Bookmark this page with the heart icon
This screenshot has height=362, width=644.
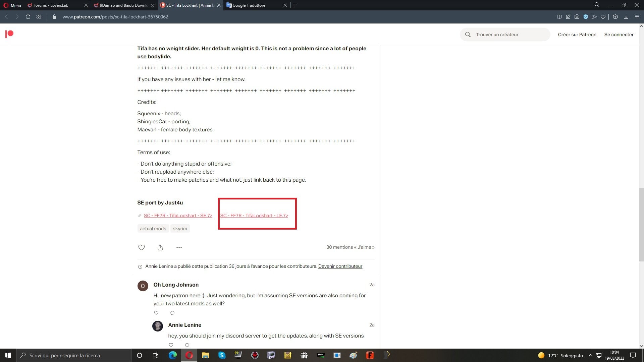(603, 17)
